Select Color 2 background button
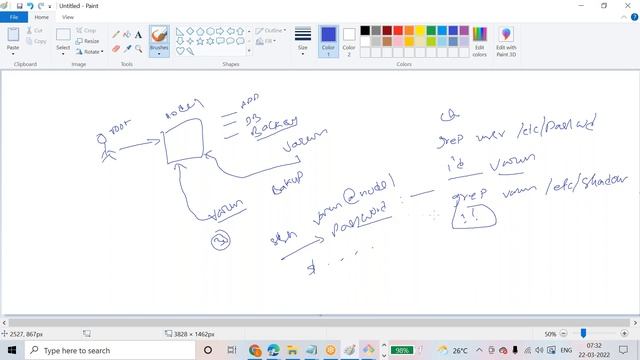 pyautogui.click(x=349, y=42)
